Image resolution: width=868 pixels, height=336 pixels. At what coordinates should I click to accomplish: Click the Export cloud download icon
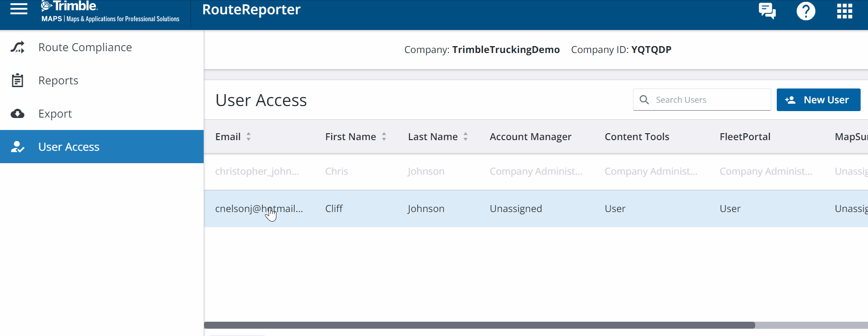point(18,114)
